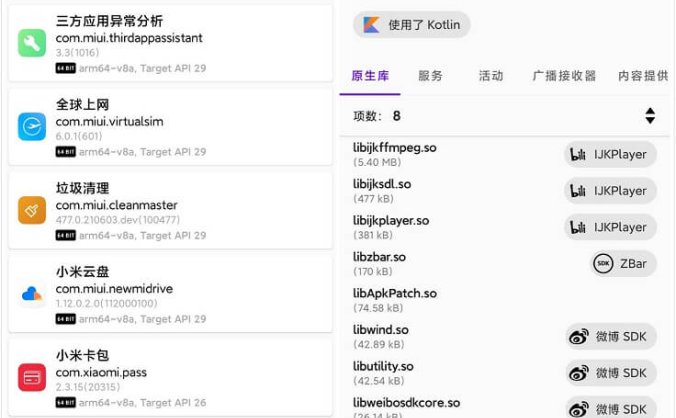The height and width of the screenshot is (418, 676).
Task: Click the (5.40 MB) size text
Action: pyautogui.click(x=377, y=162)
